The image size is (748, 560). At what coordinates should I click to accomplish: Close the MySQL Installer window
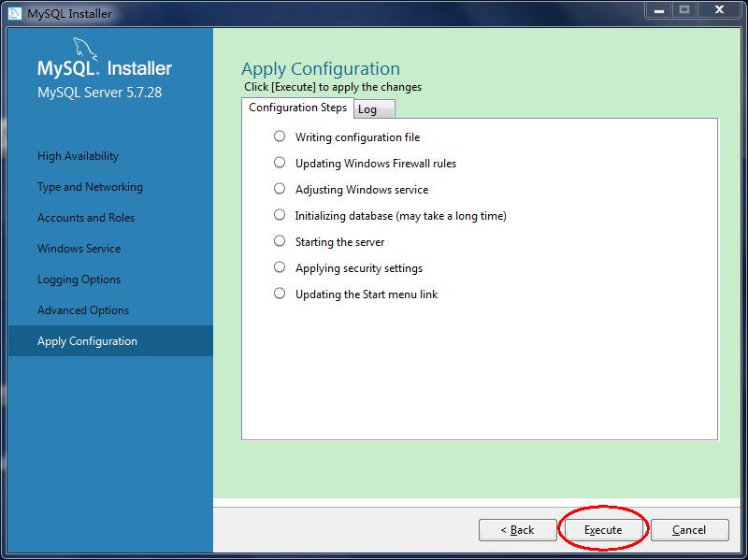719,10
